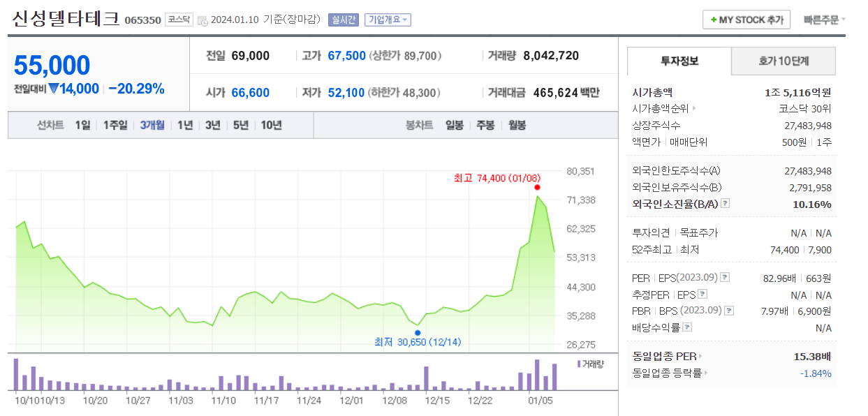Click the help icon beside PER EPS(2023.09)

point(725,278)
